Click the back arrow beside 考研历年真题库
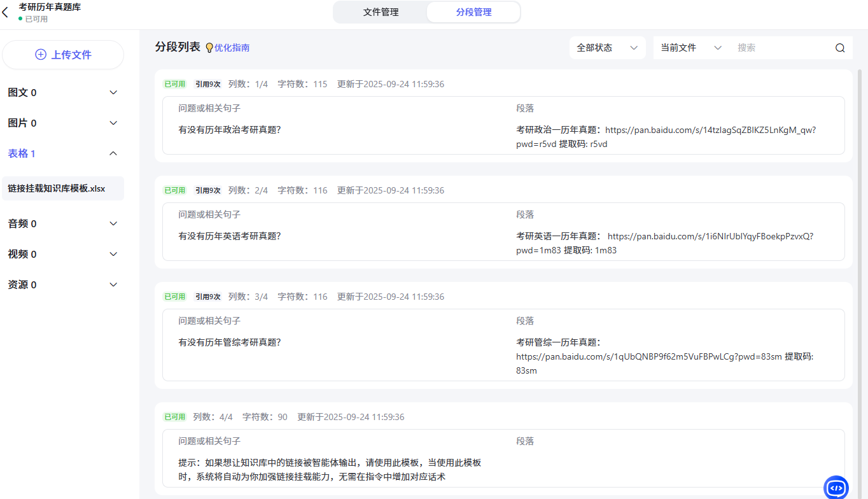The height and width of the screenshot is (499, 868). point(6,11)
